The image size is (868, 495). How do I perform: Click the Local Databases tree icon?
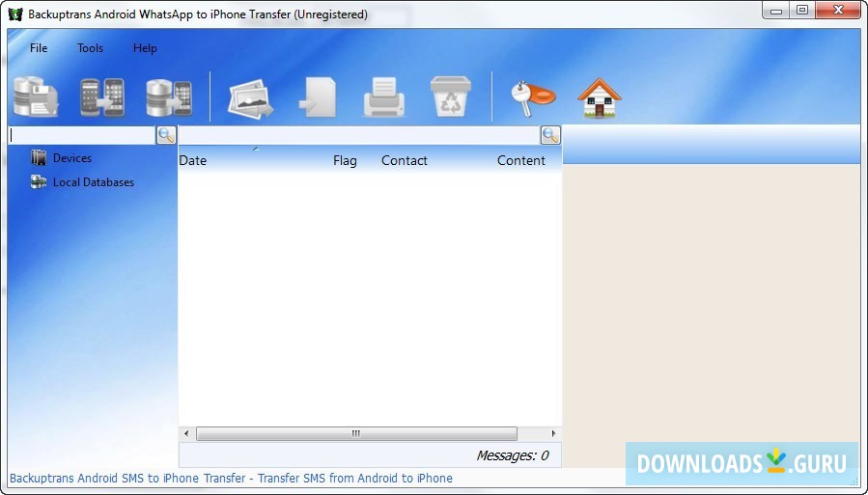point(39,182)
